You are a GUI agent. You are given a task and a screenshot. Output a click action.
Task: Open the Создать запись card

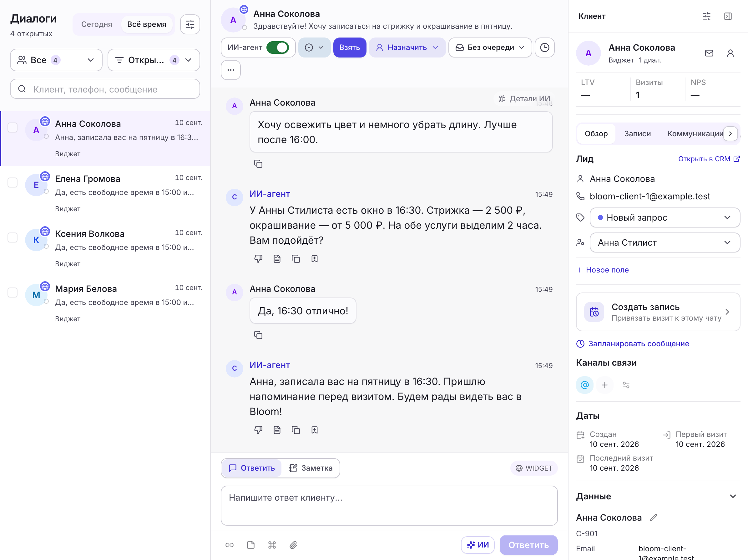pyautogui.click(x=658, y=312)
